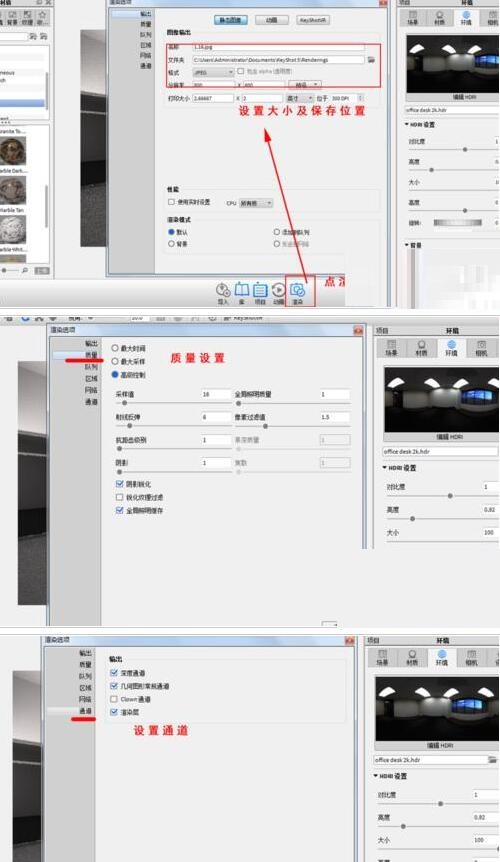
Task: Toggle 深度通道 (depth pass) checkbox
Action: click(114, 673)
